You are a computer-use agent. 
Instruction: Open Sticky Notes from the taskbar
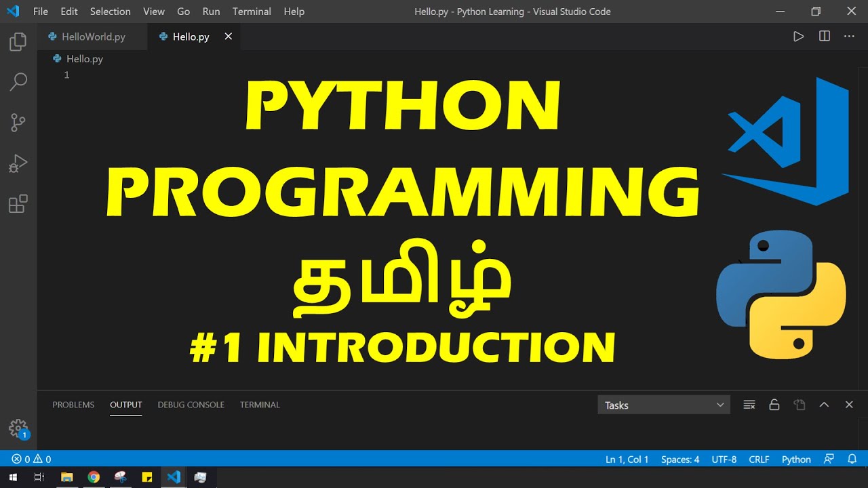(147, 477)
